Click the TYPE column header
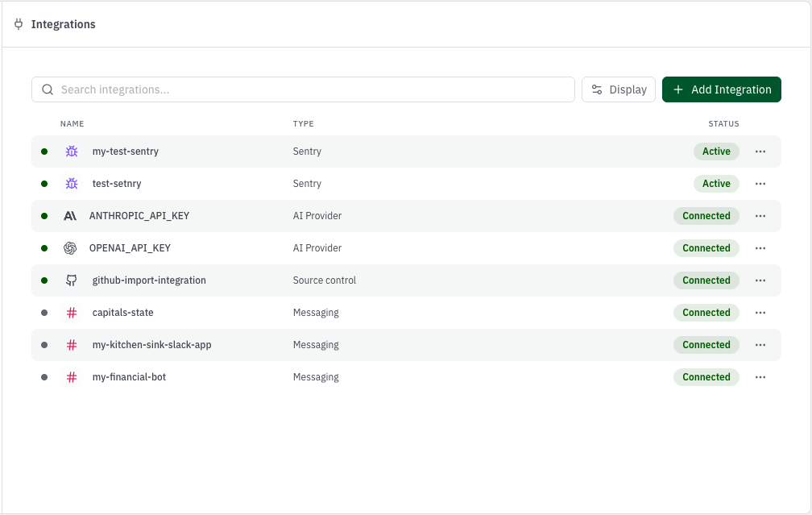This screenshot has width=812, height=515. [x=304, y=124]
